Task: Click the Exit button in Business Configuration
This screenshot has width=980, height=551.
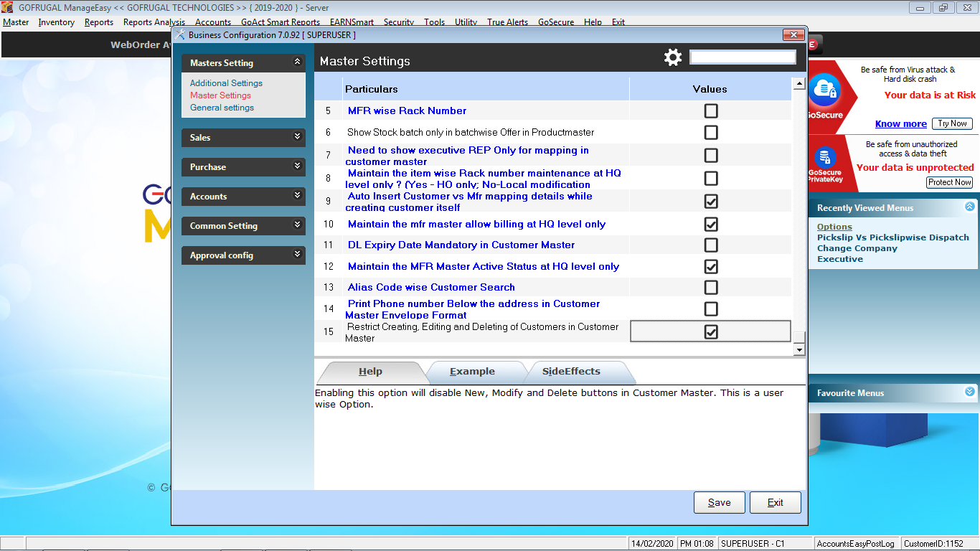Action: 776,502
